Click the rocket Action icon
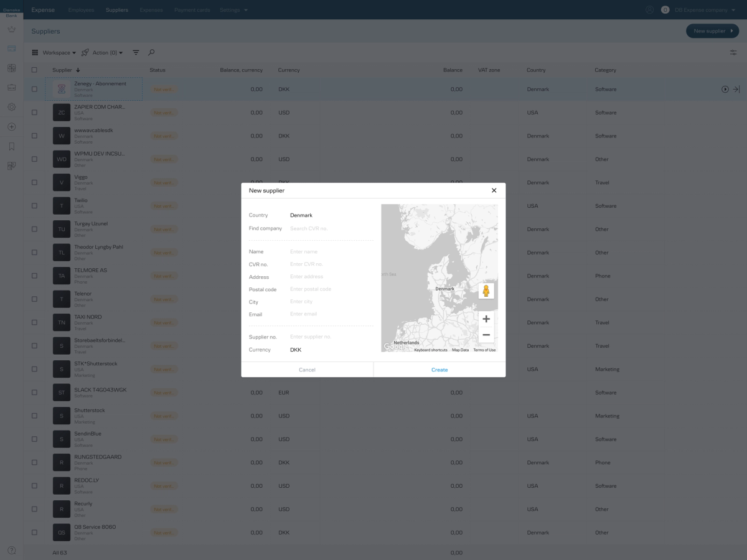This screenshot has width=747, height=560. 85,53
